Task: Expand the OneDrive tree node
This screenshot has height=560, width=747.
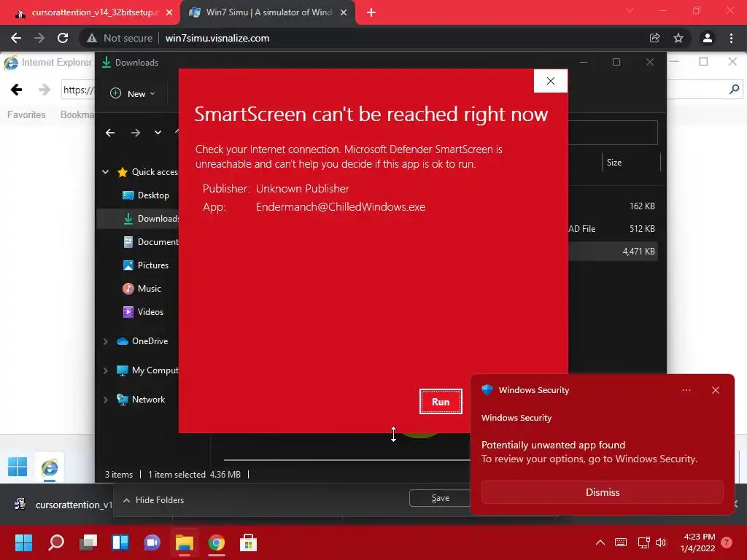Action: tap(105, 341)
